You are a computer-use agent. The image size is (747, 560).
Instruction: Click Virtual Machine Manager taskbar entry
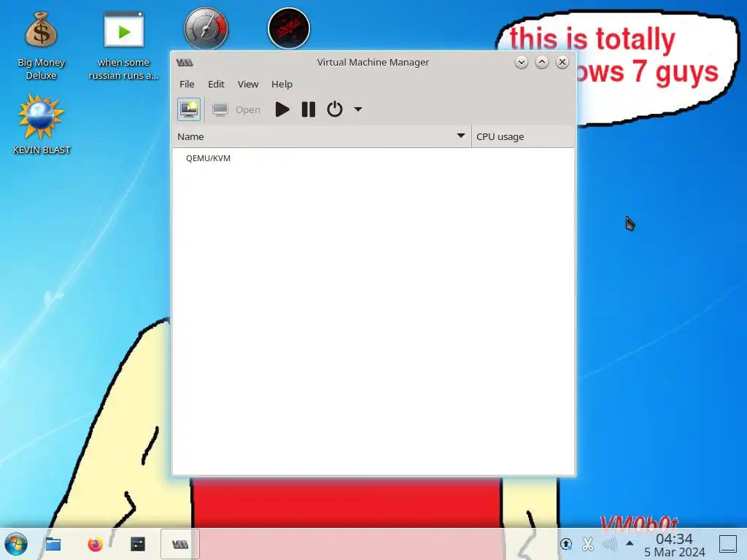coord(180,544)
